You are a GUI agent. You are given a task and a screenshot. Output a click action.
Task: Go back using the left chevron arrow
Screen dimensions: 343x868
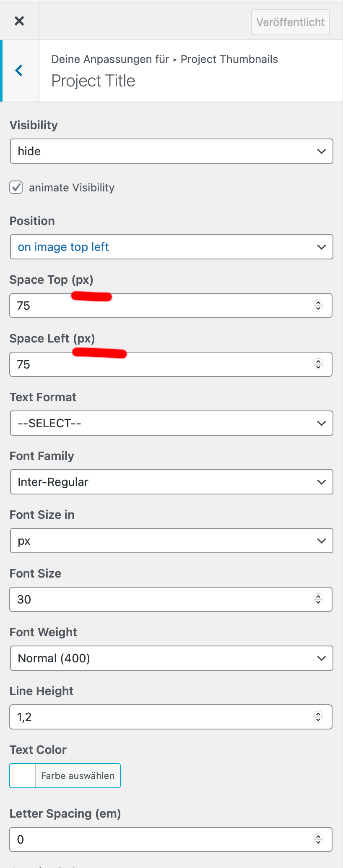tap(19, 71)
